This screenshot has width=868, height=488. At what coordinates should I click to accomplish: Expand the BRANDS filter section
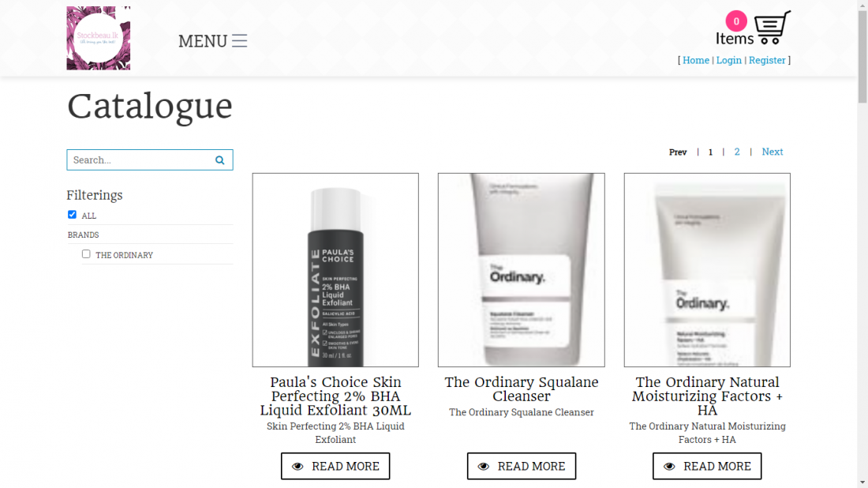83,235
